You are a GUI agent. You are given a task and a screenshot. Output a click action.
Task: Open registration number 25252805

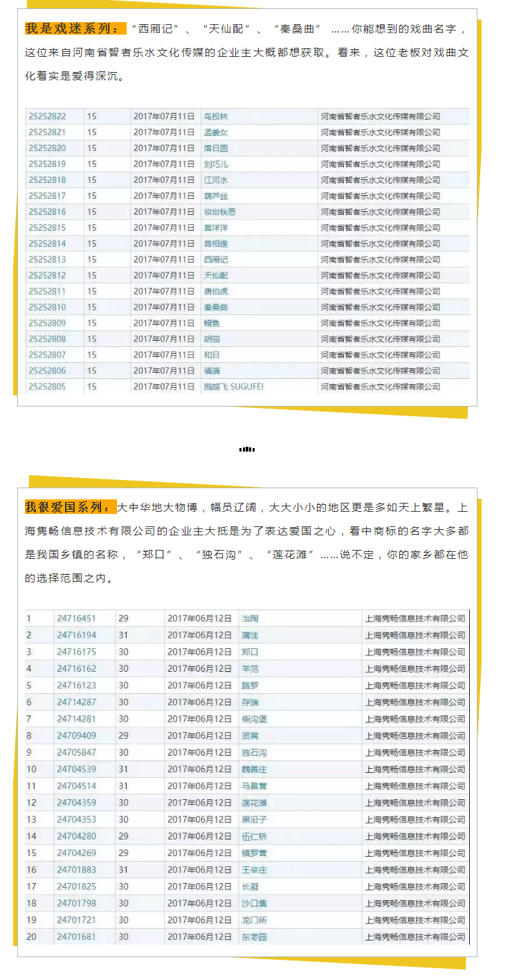tap(47, 386)
